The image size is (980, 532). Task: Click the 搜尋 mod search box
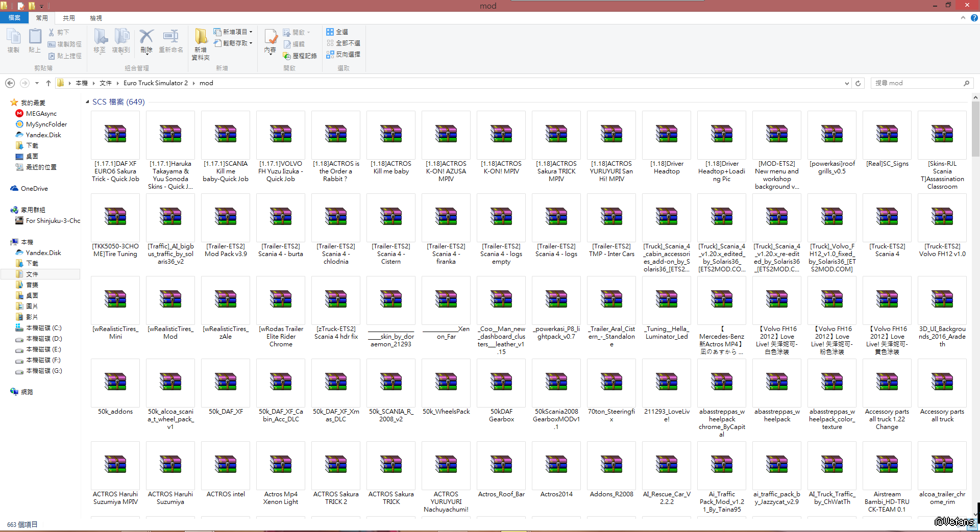tap(917, 83)
